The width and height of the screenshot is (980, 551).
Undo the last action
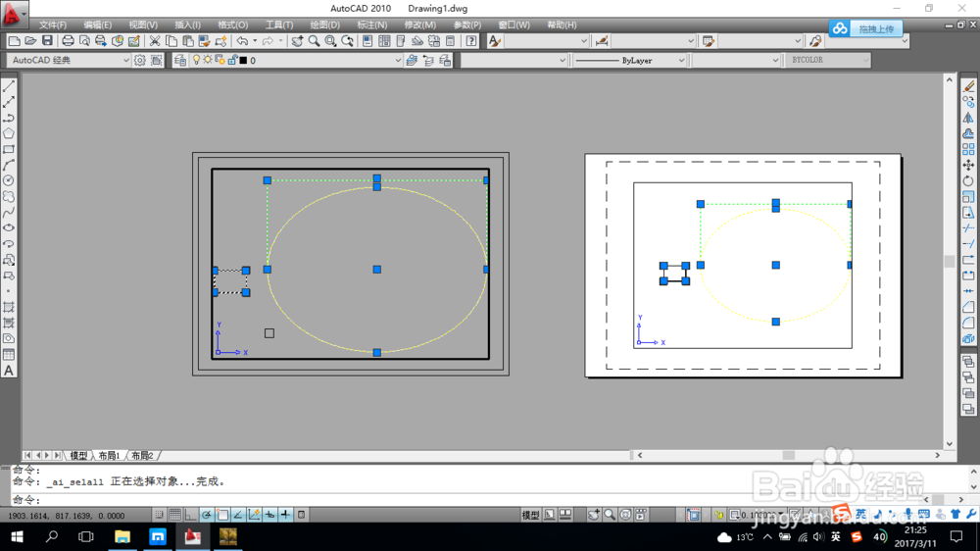242,41
